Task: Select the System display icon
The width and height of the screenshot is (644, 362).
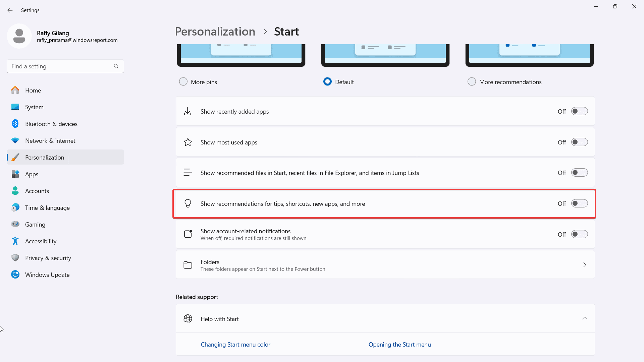Action: 15,107
